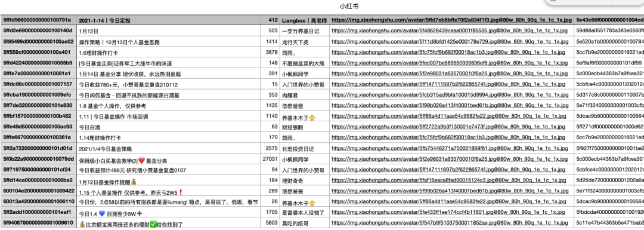Viewport: 644px width, 230px height.
Task: Select ID cell 5ffcba19000000000100​9efc
Action: click(38, 95)
